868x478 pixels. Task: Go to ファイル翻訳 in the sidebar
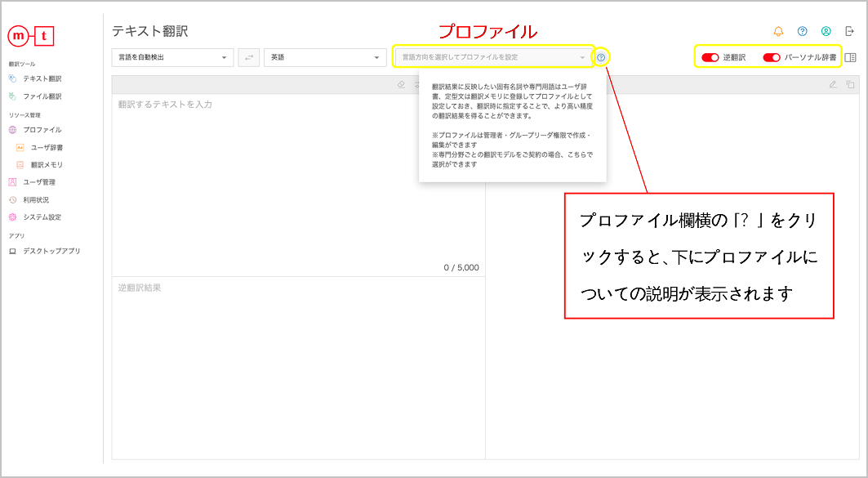click(42, 96)
